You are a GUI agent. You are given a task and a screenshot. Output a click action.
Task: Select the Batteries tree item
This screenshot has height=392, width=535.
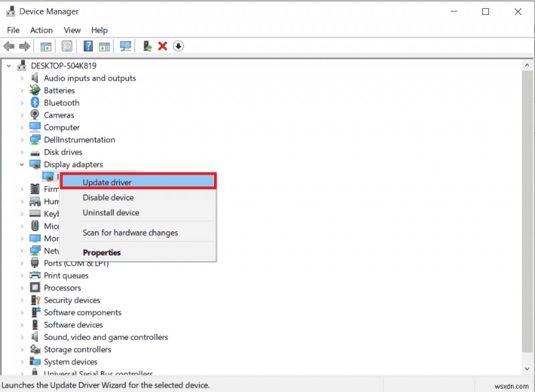pyautogui.click(x=61, y=90)
